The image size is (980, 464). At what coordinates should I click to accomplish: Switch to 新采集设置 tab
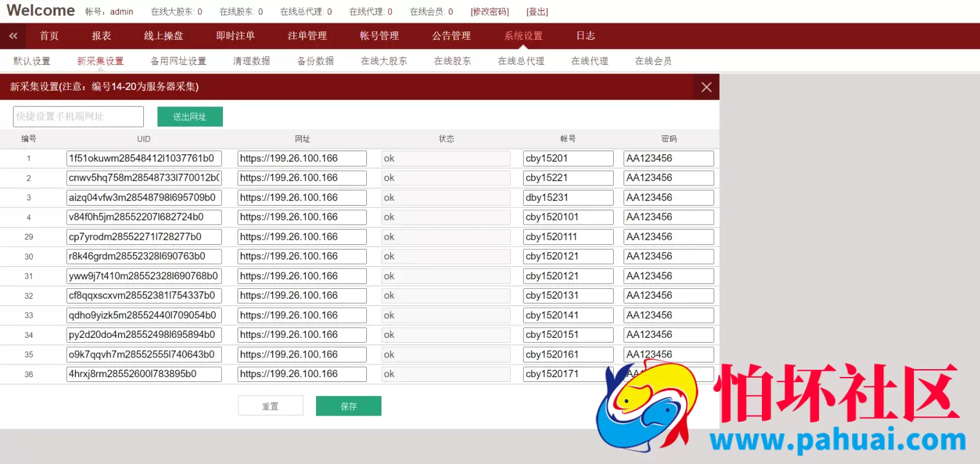pos(100,61)
